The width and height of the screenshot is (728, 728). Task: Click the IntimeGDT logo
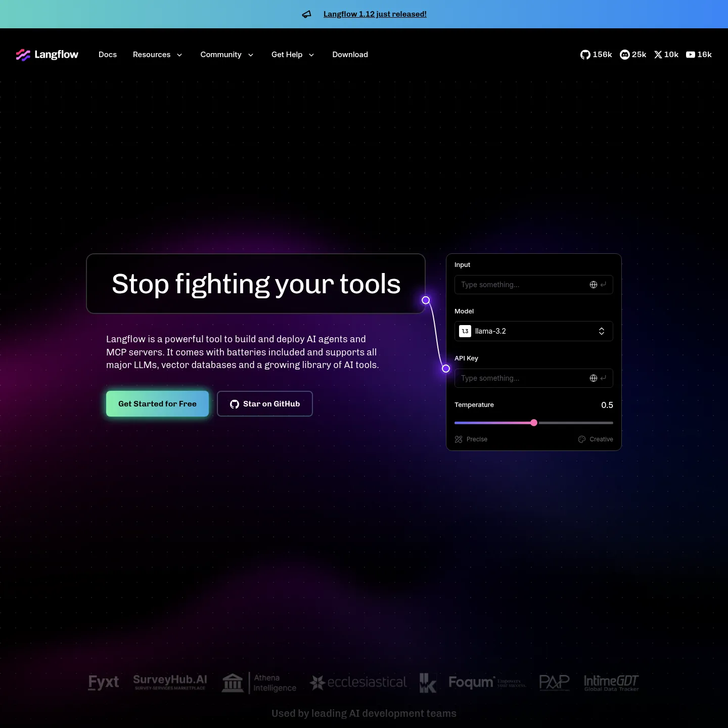click(611, 682)
